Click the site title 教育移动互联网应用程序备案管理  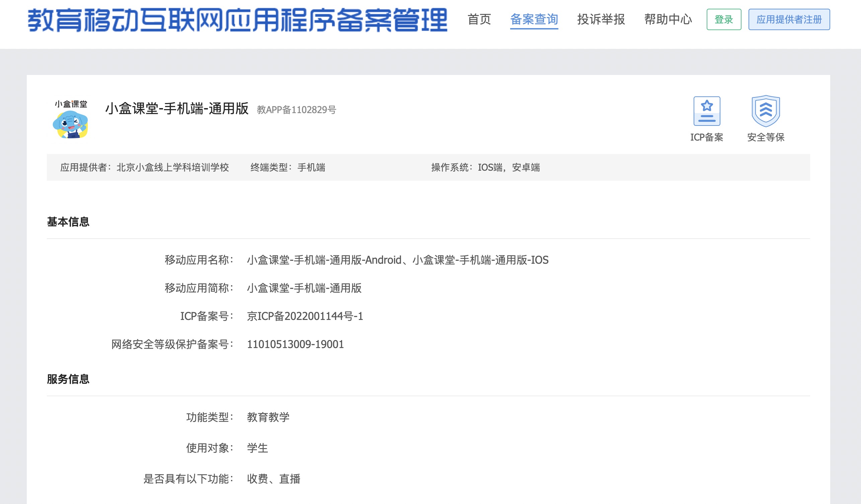pyautogui.click(x=237, y=20)
